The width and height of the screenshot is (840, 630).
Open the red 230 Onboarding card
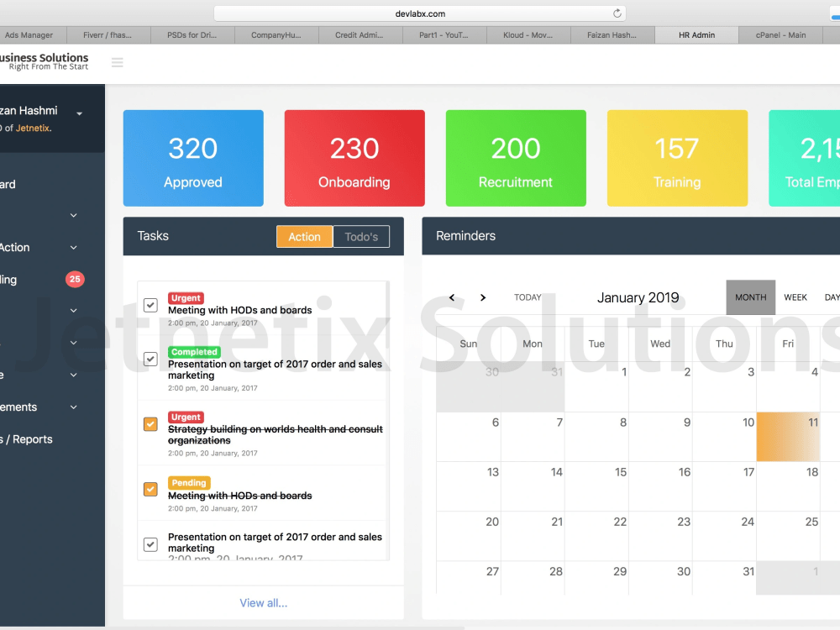tap(354, 158)
